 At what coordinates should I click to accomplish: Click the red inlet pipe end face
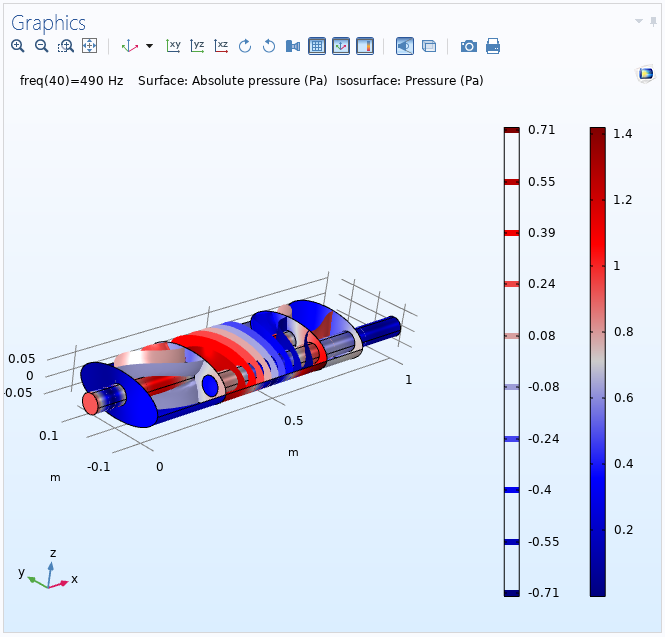coord(90,403)
